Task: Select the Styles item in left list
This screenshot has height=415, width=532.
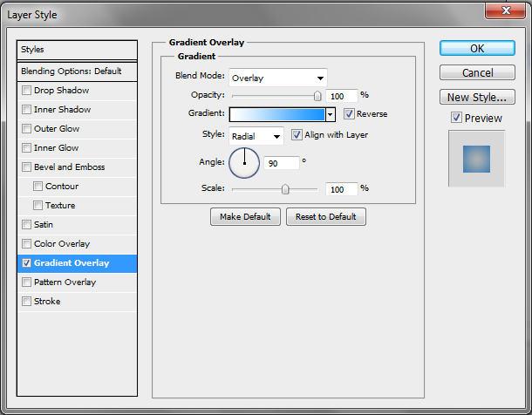Action: tap(78, 51)
